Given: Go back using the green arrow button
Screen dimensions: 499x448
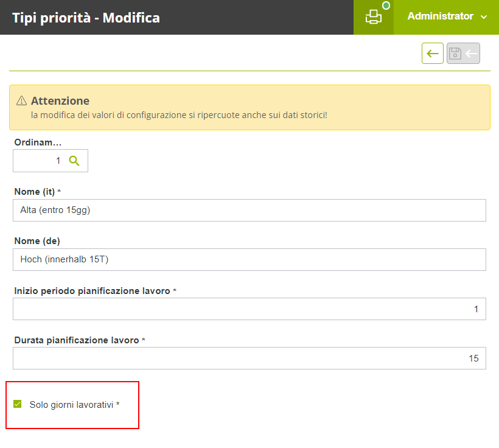Looking at the screenshot, I should (433, 54).
